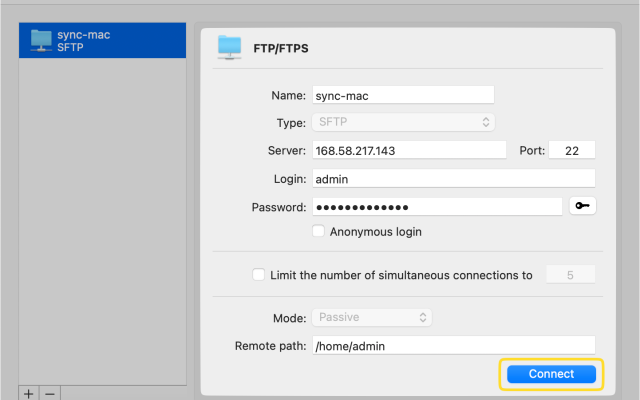This screenshot has height=400, width=640.
Task: Enable the Anonymous login checkbox
Action: pos(319,231)
